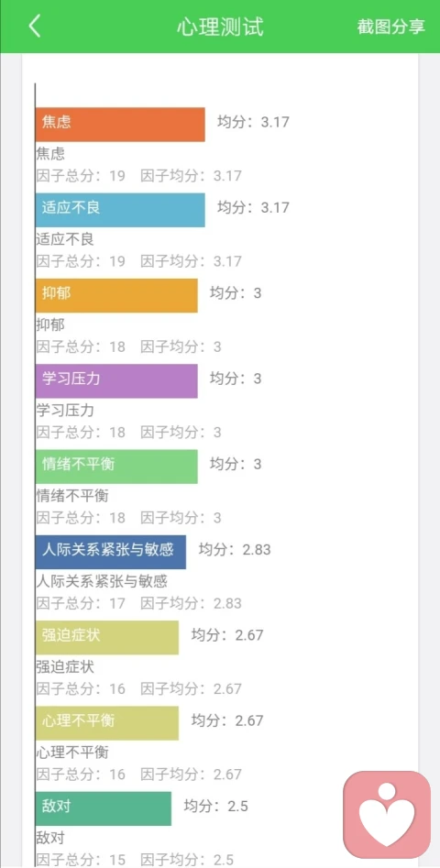This screenshot has height=868, width=440.
Task: Select the orange 焦虑 bar
Action: (120, 125)
